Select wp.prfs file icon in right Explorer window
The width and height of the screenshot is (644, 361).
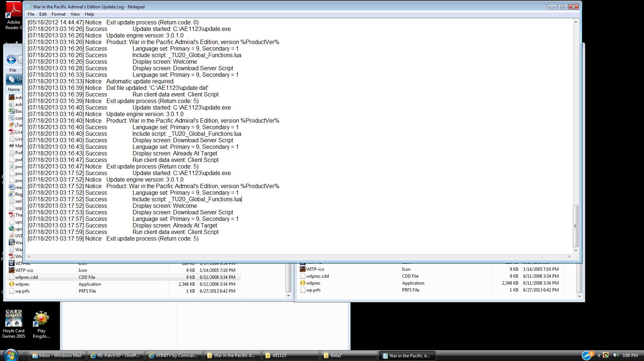pos(302,290)
